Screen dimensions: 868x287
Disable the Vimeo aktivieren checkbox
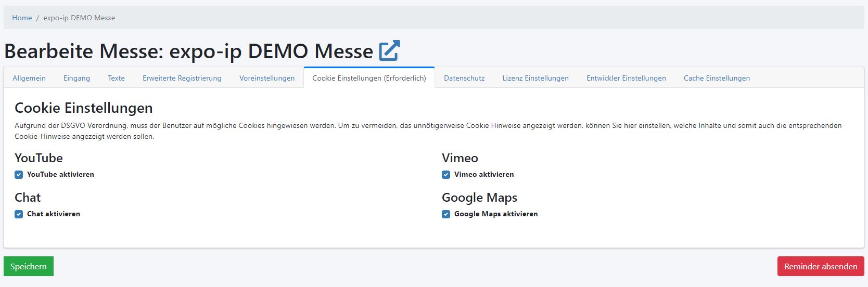(446, 175)
